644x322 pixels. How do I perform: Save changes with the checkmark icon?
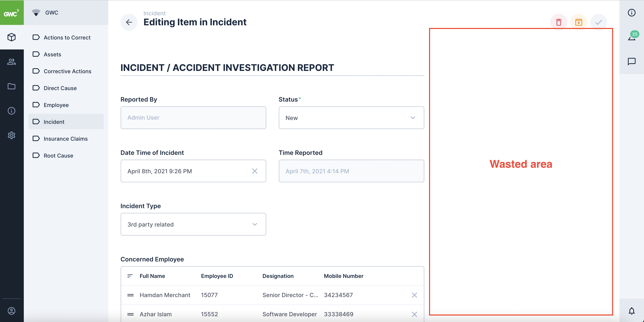coord(599,22)
